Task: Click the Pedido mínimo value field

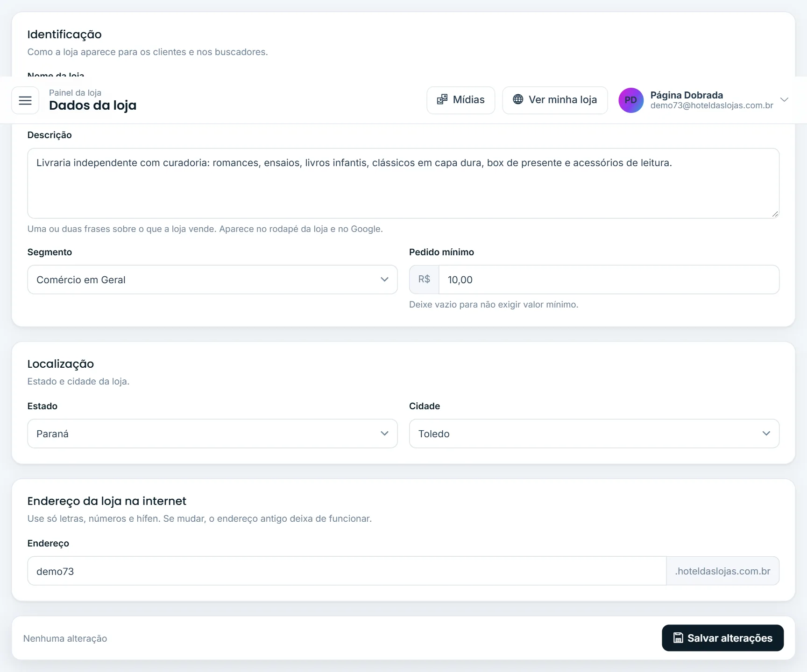Action: (609, 280)
